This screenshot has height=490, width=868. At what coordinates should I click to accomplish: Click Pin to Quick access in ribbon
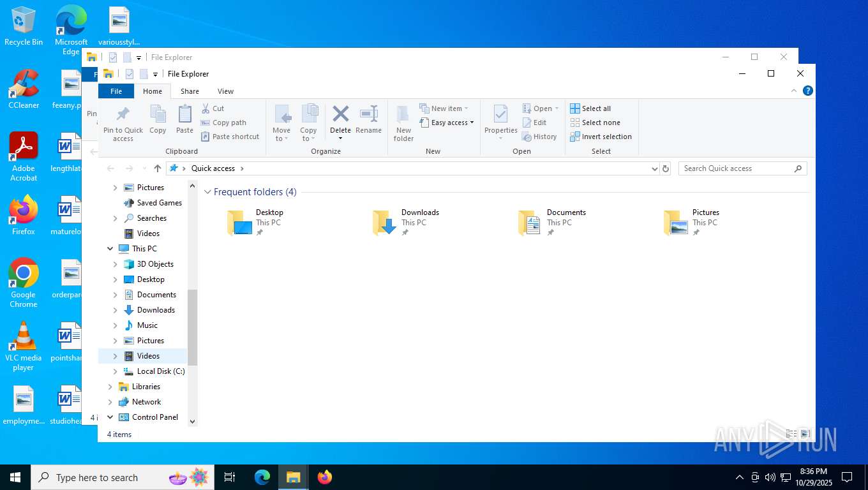click(123, 124)
